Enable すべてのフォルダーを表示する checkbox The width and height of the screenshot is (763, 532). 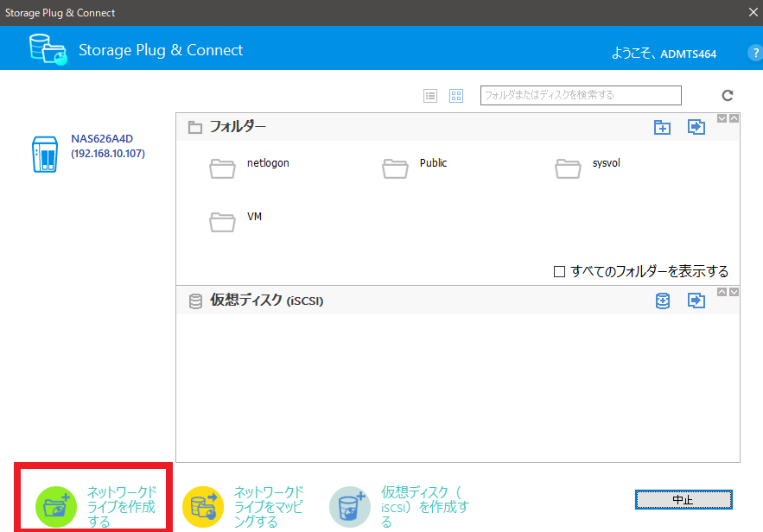(x=560, y=271)
